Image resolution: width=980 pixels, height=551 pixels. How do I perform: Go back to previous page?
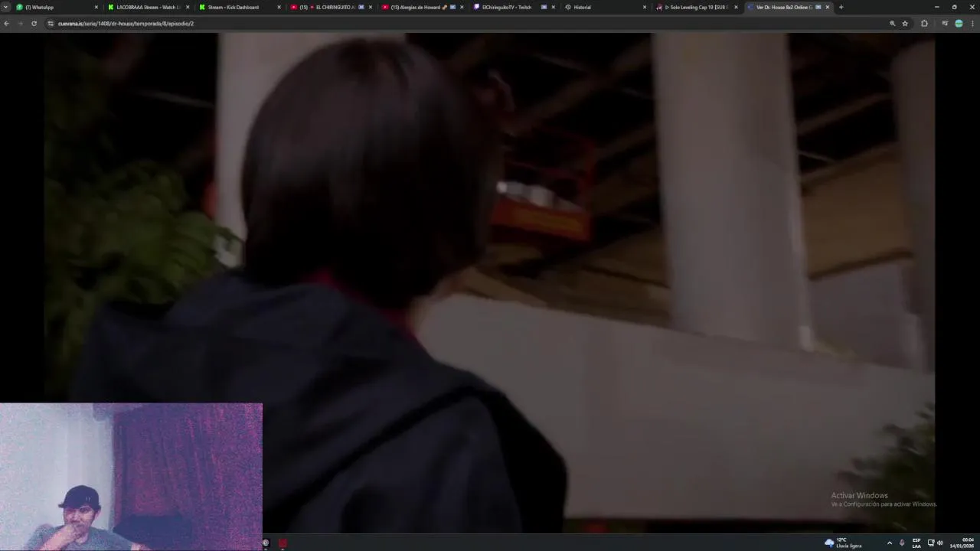coord(6,23)
